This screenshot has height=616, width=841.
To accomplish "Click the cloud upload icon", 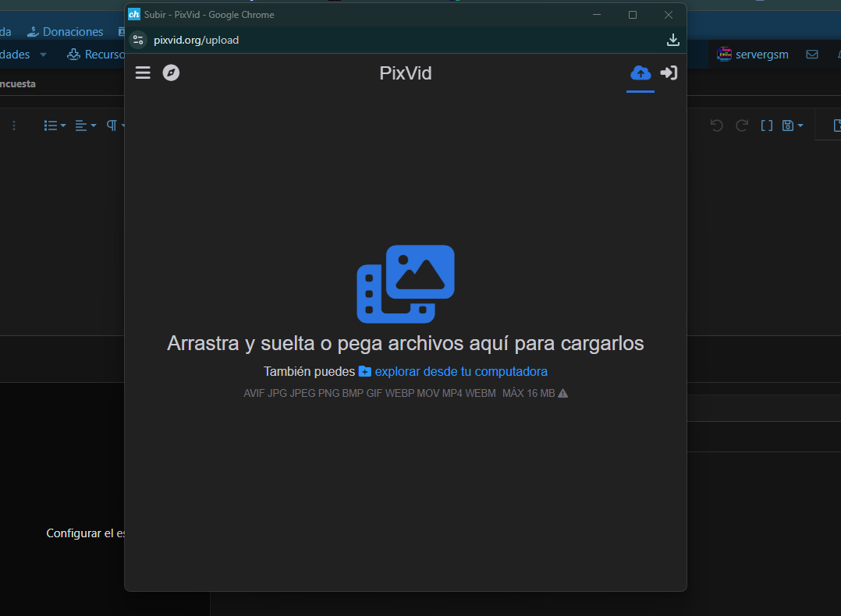I will 641,73.
